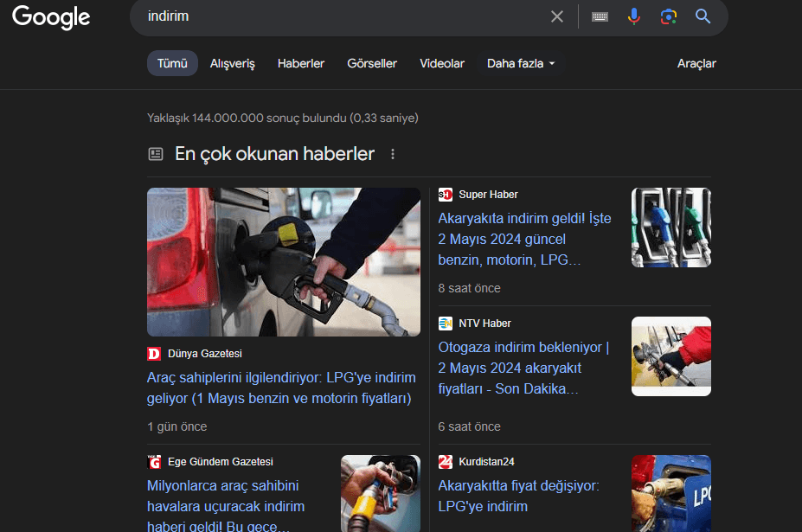
Task: Open the Otogaza indirim bekleniyor article
Action: 523,368
